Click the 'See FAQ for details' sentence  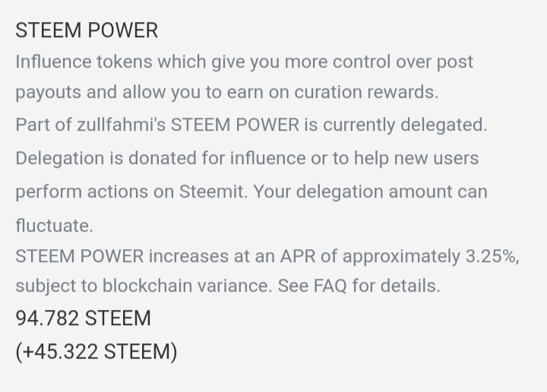(x=359, y=286)
